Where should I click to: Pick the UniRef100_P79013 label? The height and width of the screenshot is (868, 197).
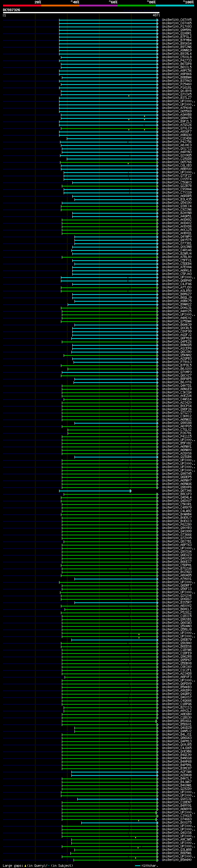point(177,362)
